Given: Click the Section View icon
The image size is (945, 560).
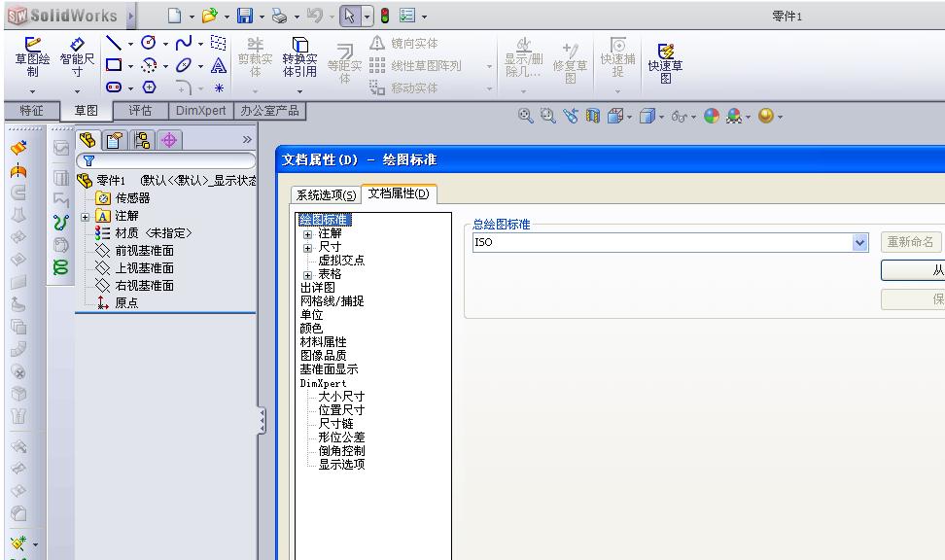Looking at the screenshot, I should point(593,116).
